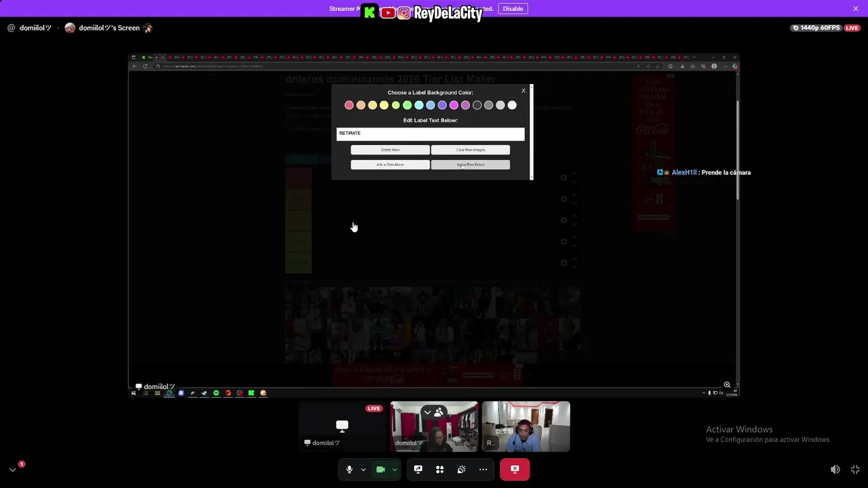The width and height of the screenshot is (868, 488).
Task: Click the streamed page's vertical scrollbar
Action: pos(737,149)
